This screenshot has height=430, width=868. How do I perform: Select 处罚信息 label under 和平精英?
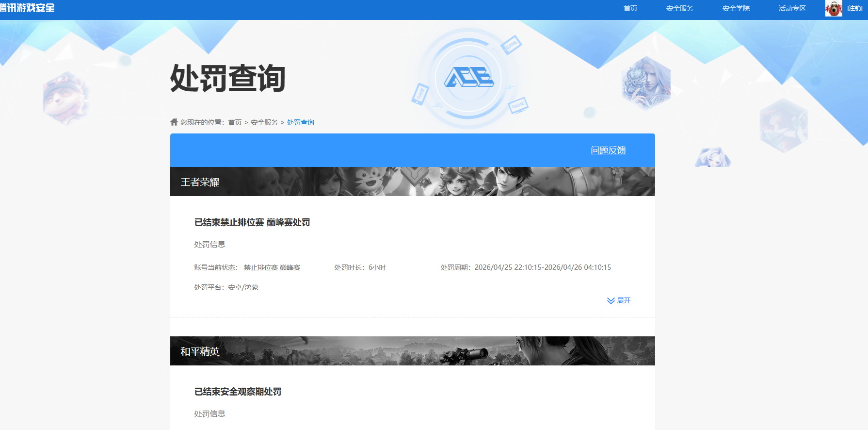point(209,413)
